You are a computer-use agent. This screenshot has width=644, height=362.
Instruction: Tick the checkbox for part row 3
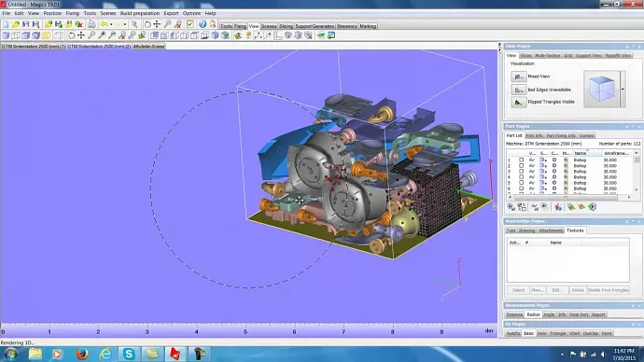521,172
